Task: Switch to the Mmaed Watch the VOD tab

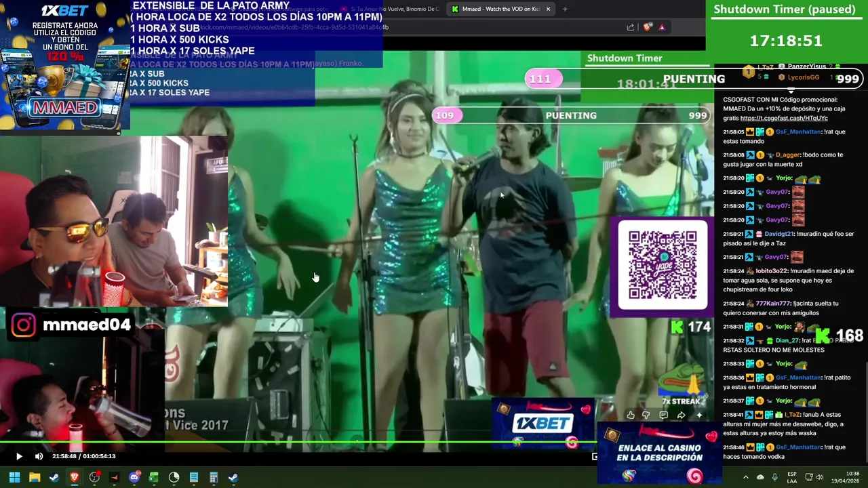Action: click(x=500, y=9)
